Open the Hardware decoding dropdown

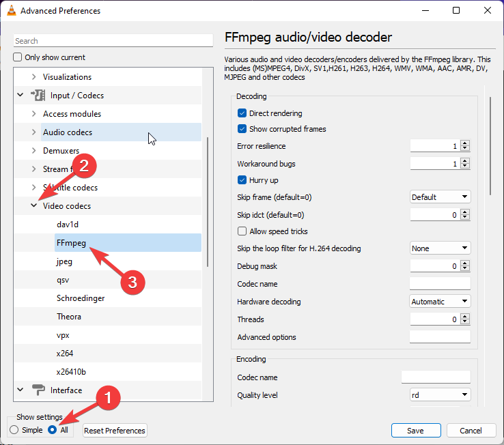[440, 302]
